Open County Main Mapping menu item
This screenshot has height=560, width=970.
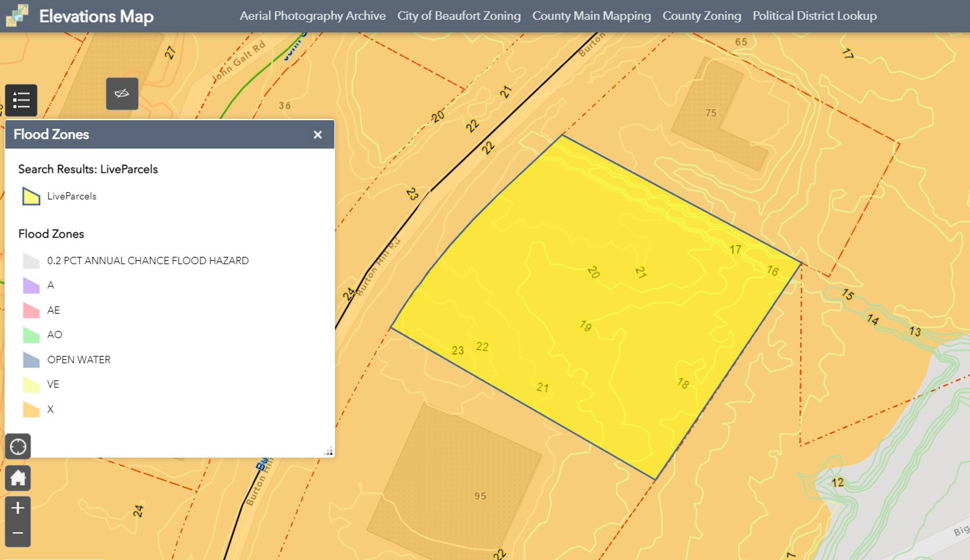(591, 16)
